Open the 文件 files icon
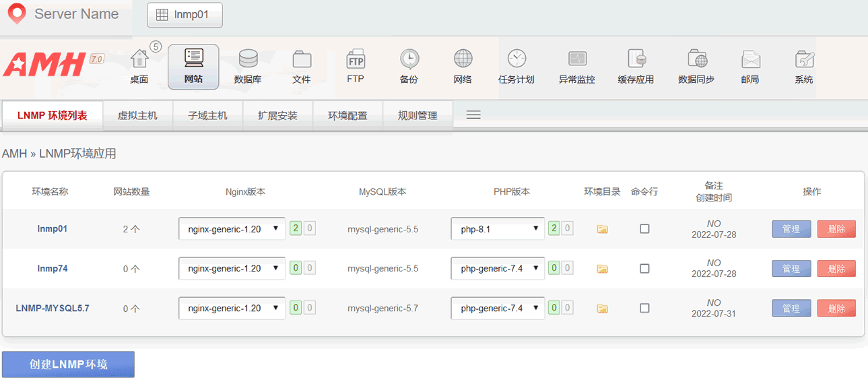The image size is (868, 382). (x=302, y=67)
